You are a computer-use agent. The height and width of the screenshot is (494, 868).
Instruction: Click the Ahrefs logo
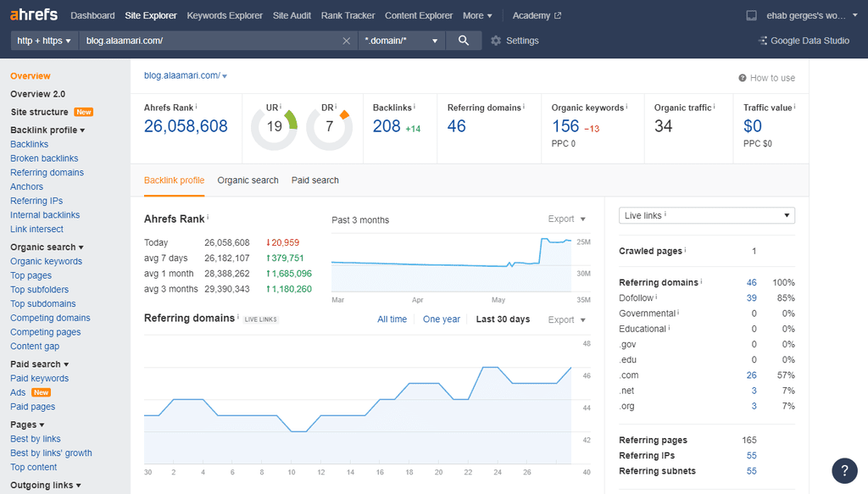[x=34, y=14]
